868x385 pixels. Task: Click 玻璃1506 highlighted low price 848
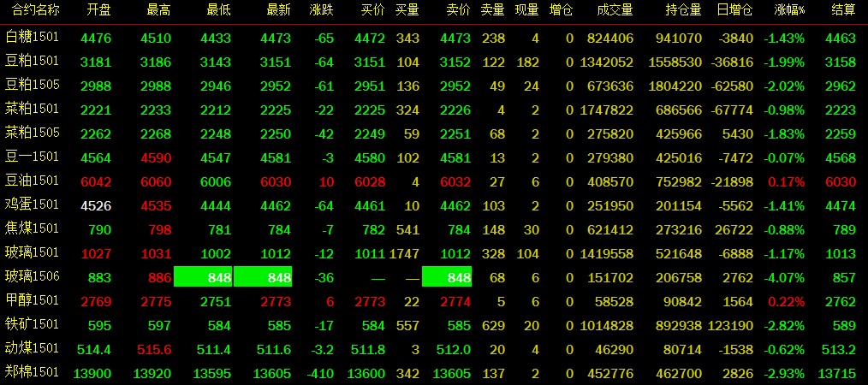pos(203,278)
